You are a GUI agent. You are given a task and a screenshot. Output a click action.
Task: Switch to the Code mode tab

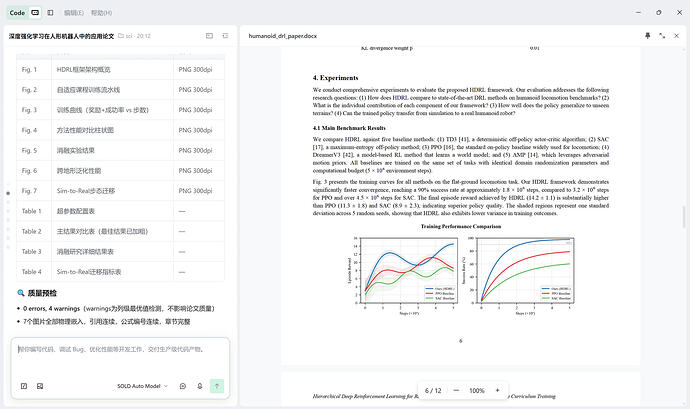pyautogui.click(x=17, y=13)
